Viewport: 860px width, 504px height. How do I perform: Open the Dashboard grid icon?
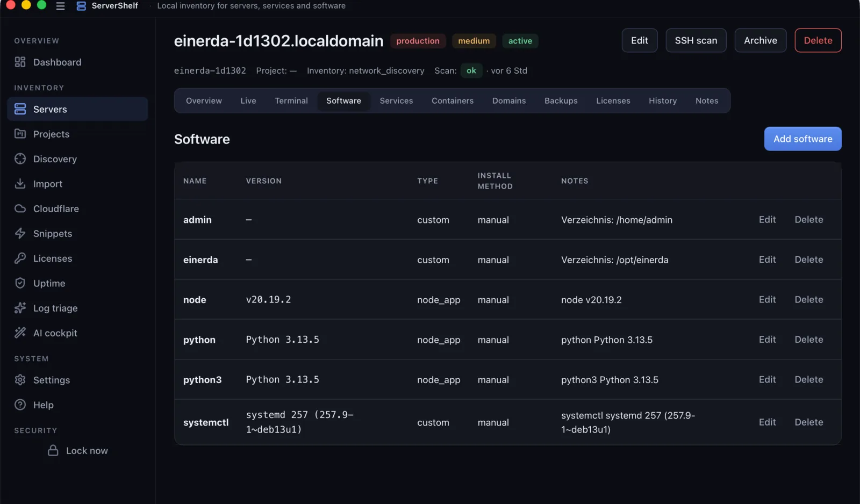point(20,62)
